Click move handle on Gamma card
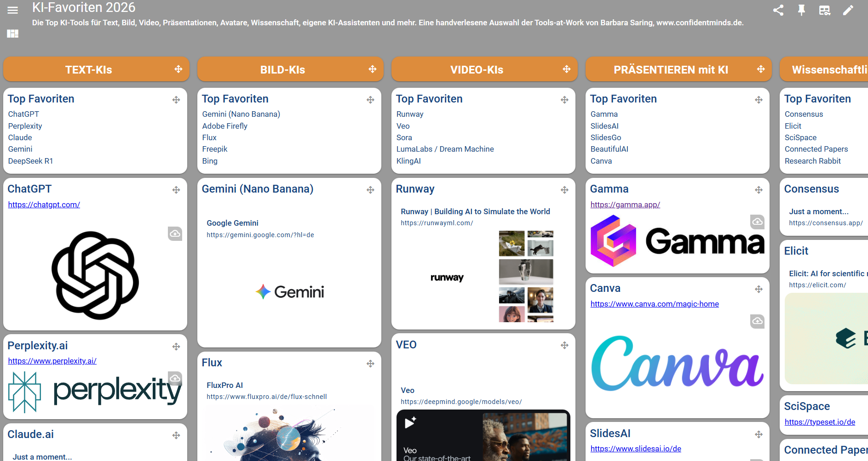 pos(759,190)
